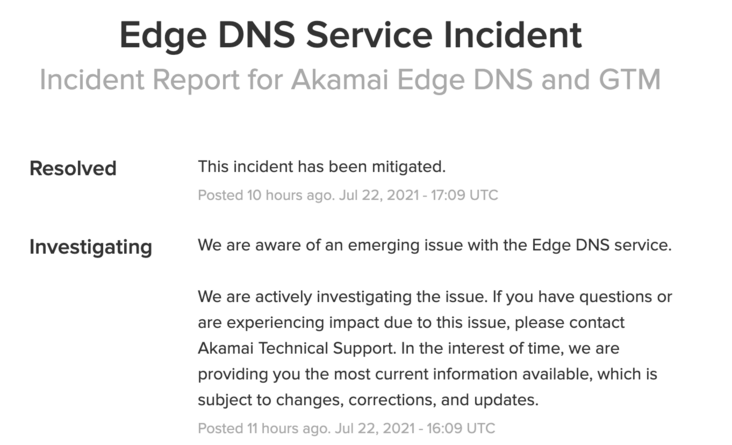Click the Edge DNS Service Incident heading
Viewport: 732px width, 445px height.
[x=351, y=35]
